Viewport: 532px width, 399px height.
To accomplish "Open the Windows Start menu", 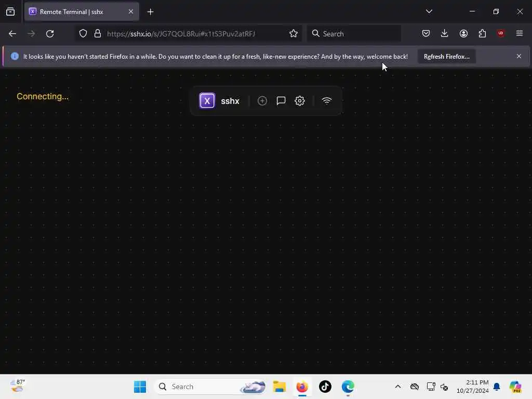I will pos(140,387).
